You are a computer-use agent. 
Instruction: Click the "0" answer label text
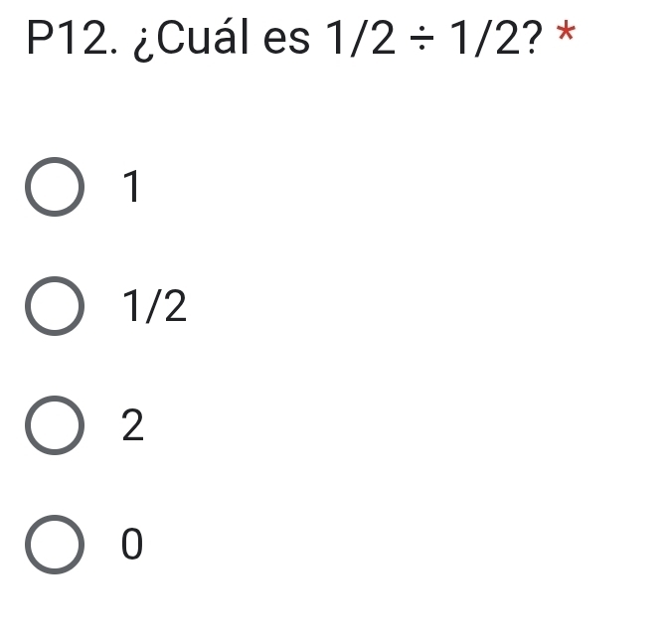click(132, 544)
